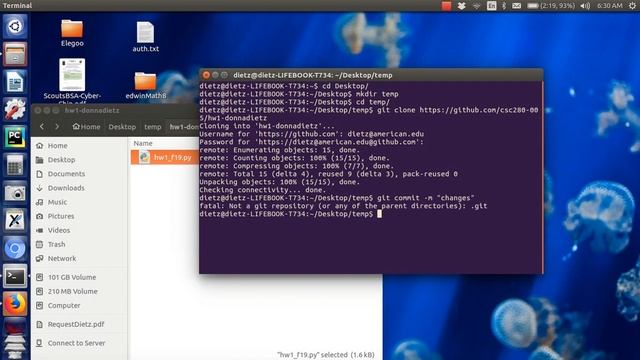This screenshot has height=360, width=640.
Task: Open the session gear menu in panel
Action: (x=632, y=6)
